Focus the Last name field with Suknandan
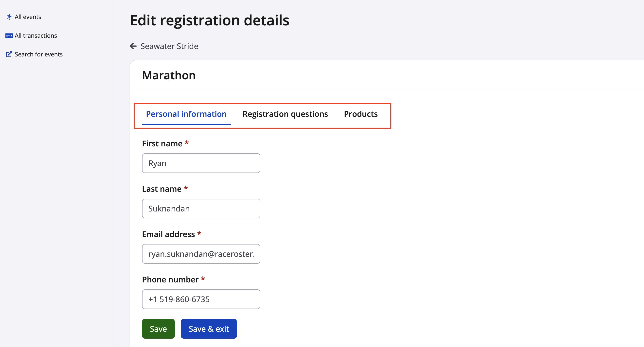644x347 pixels. [201, 208]
